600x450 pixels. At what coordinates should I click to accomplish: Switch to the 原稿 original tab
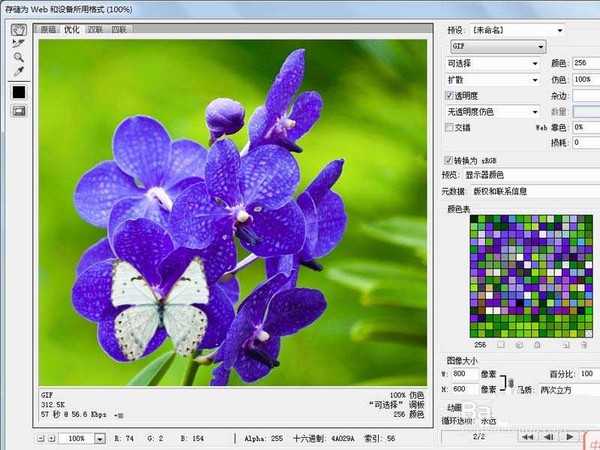pos(48,30)
